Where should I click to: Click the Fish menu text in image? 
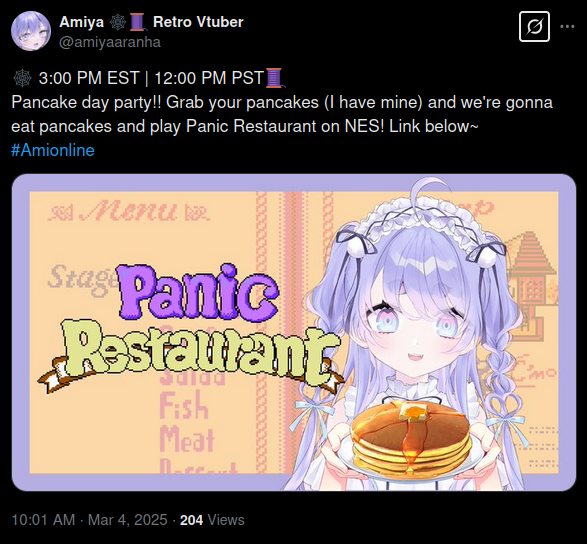tap(183, 406)
